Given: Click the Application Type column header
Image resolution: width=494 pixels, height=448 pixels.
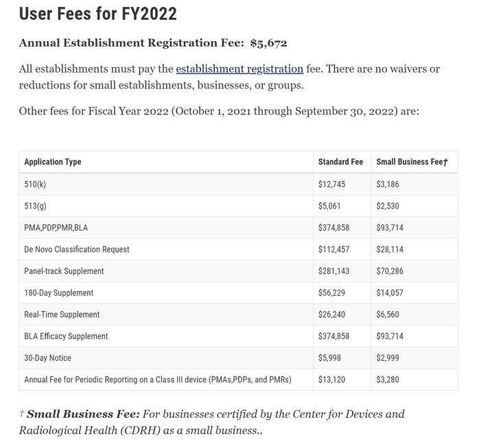Looking at the screenshot, I should pyautogui.click(x=53, y=162).
